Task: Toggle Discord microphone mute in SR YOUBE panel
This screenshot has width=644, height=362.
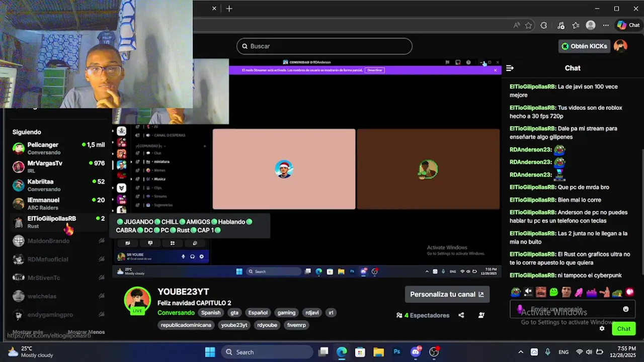Action: [x=183, y=256]
